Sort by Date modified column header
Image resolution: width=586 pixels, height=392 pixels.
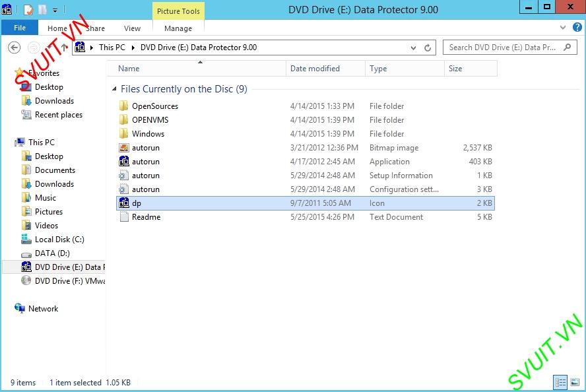(325, 69)
